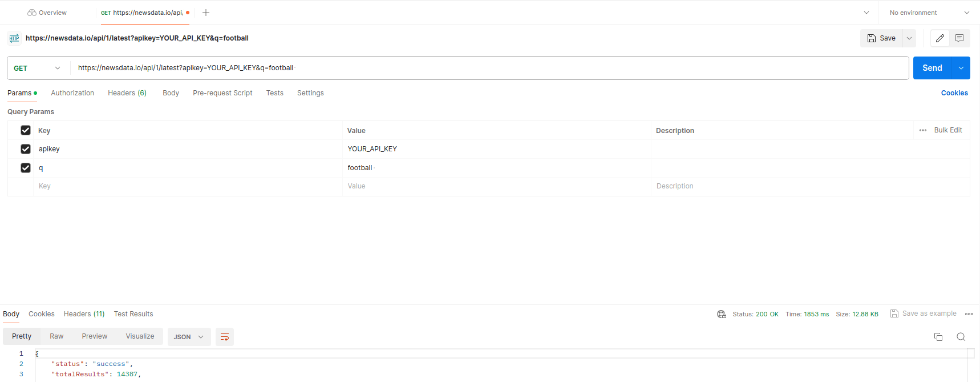Select the Pretty response view
Screen dimensions: 980x382
tap(22, 336)
